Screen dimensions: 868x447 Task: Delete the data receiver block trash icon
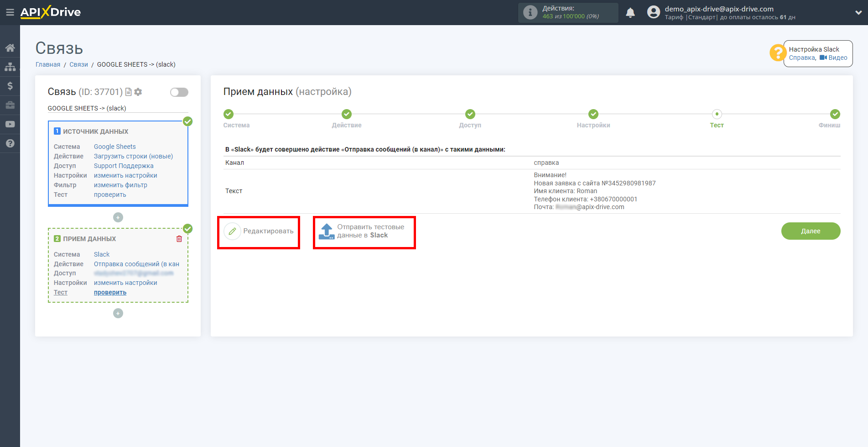click(x=179, y=239)
